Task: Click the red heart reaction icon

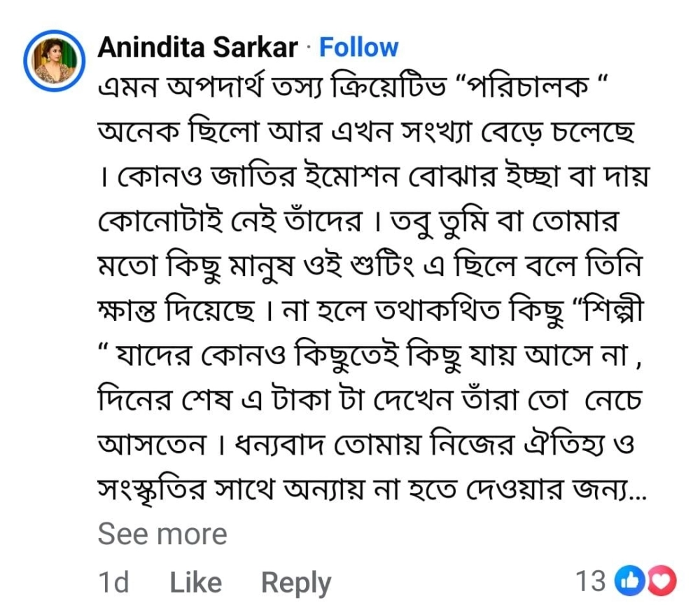Action: pyautogui.click(x=661, y=581)
